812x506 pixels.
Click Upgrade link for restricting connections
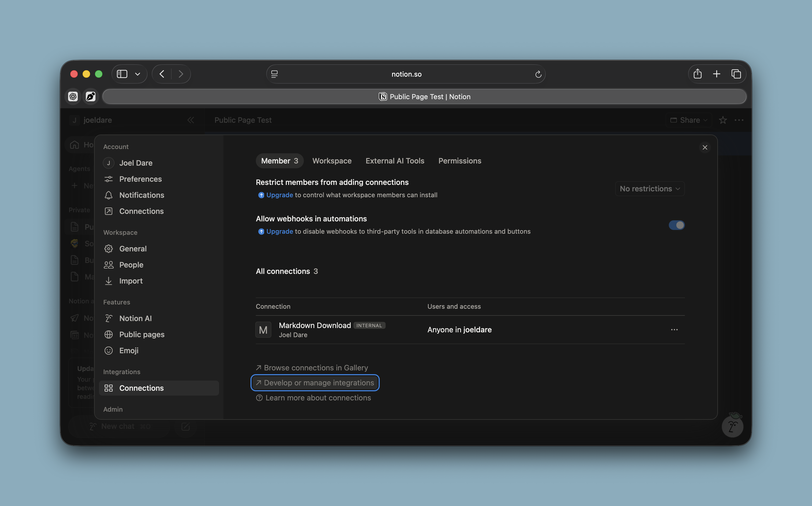tap(280, 195)
